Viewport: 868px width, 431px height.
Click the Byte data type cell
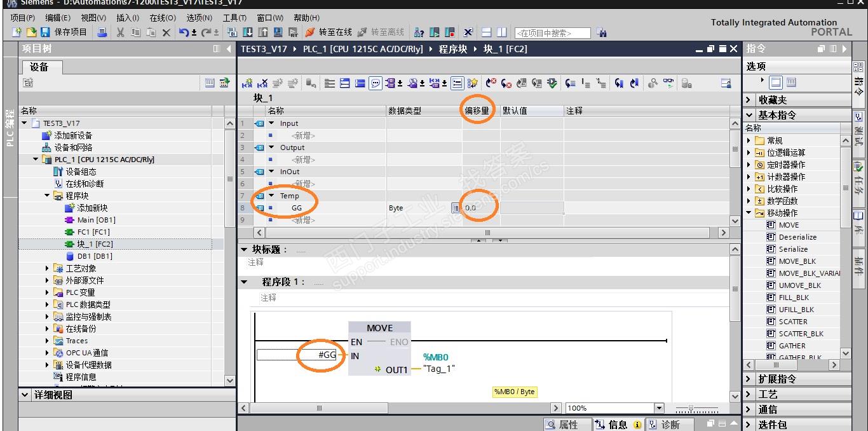[x=419, y=208]
